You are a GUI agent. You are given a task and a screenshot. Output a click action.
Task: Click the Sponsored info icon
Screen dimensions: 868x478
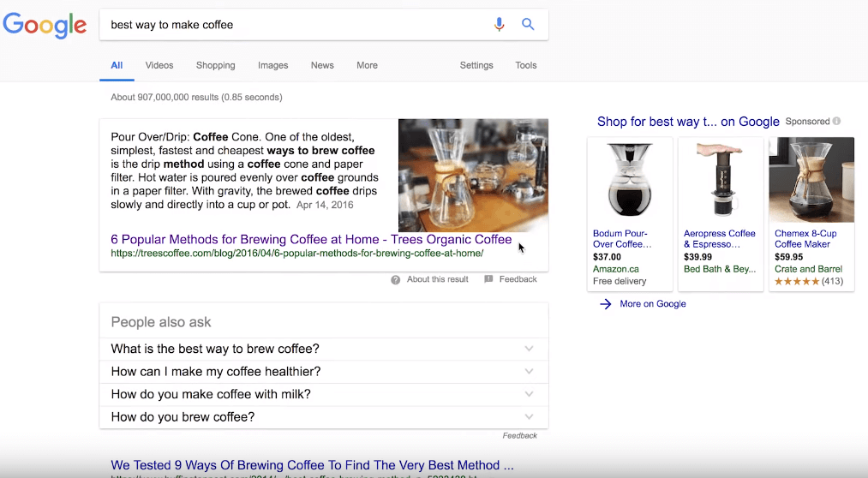(836, 121)
